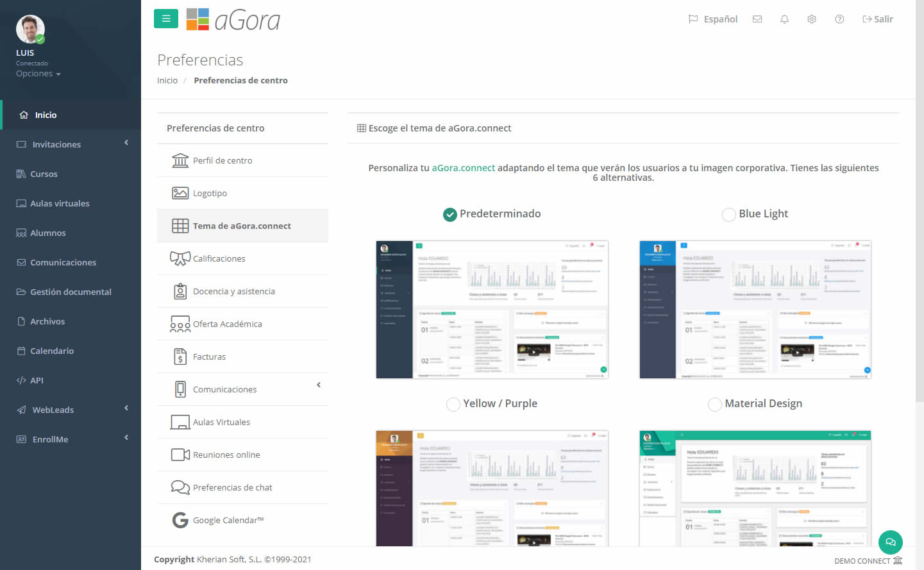924x570 pixels.
Task: Click the Inicio breadcrumb link
Action: [167, 80]
